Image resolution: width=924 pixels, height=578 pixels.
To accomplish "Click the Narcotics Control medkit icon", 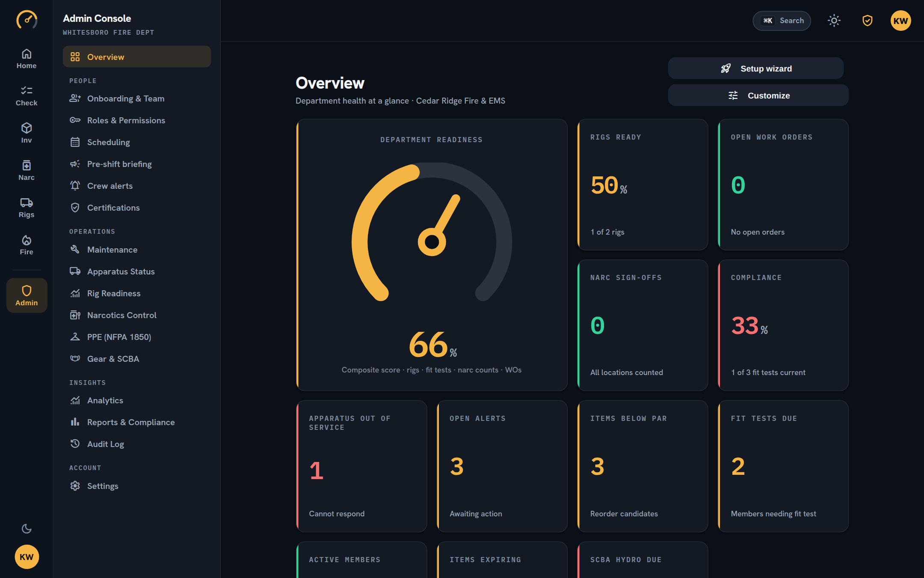I will [75, 315].
